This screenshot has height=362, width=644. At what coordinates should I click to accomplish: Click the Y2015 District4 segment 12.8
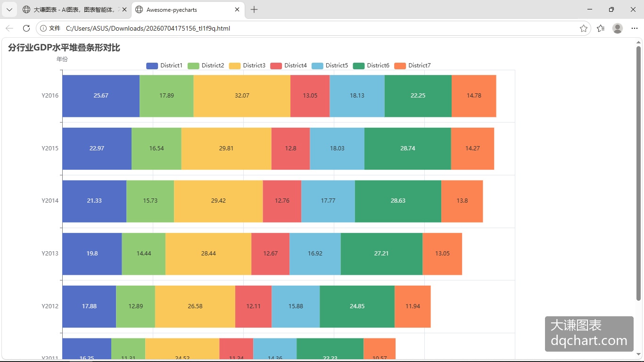coord(291,148)
